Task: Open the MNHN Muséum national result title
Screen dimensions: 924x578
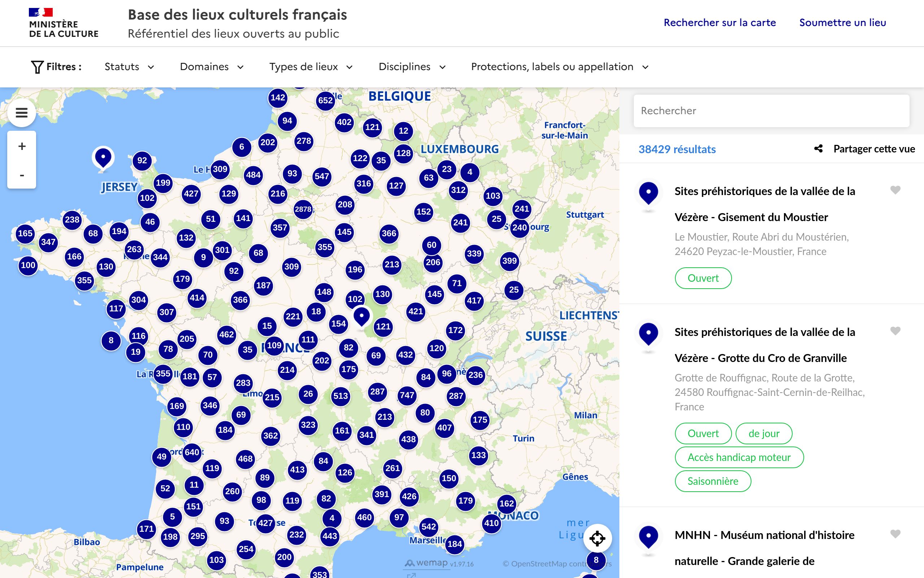Action: (765, 548)
